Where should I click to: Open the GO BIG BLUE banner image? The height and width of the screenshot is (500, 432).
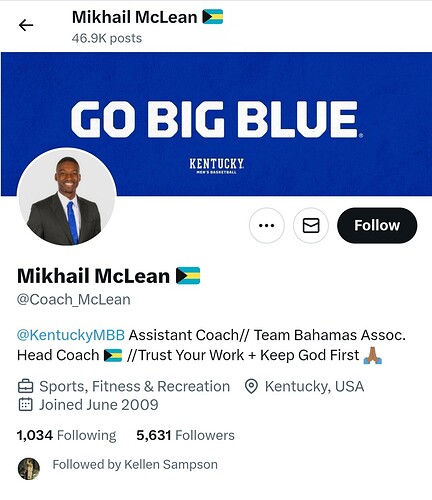(216, 124)
